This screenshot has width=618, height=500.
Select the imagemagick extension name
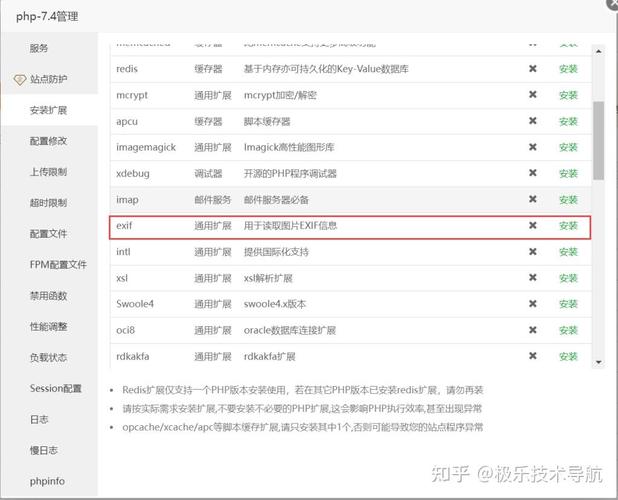pos(146,147)
